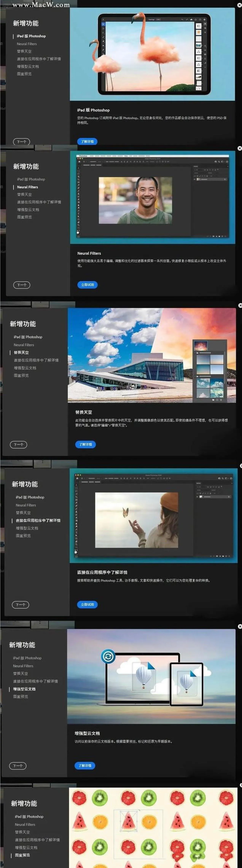Close the 增强型云文档 balloon dialog
Screen dimensions: 242x868
click(x=240, y=626)
